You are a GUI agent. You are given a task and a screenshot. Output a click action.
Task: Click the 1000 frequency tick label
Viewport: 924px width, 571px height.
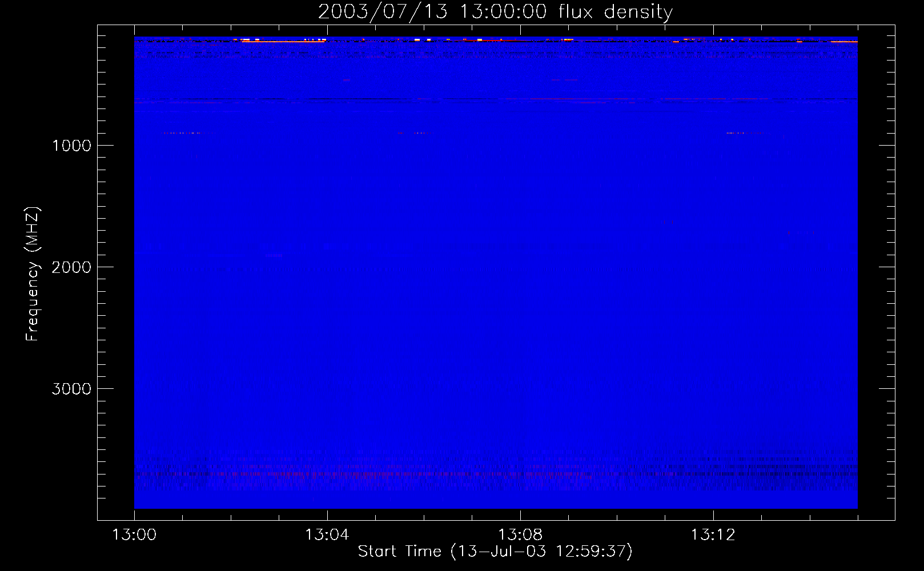click(x=71, y=146)
